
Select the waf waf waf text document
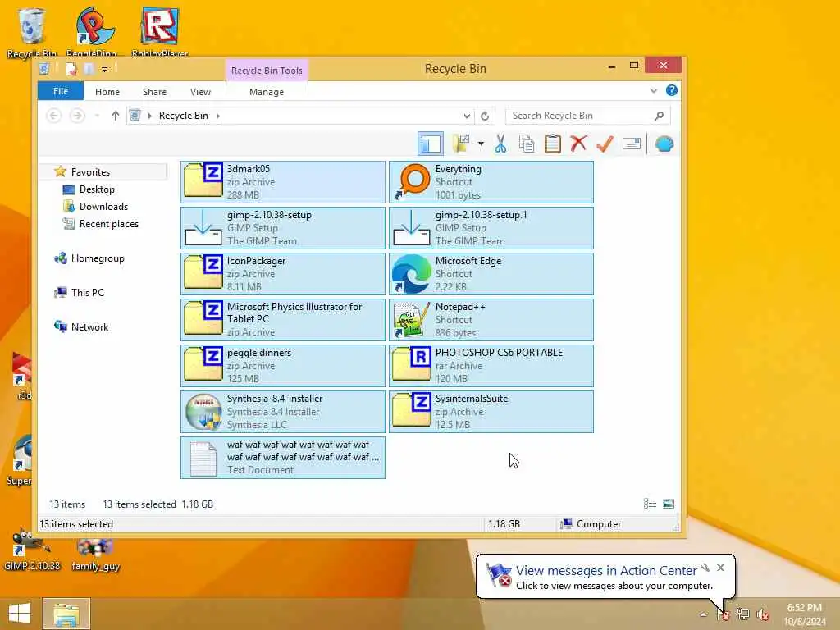pos(283,458)
